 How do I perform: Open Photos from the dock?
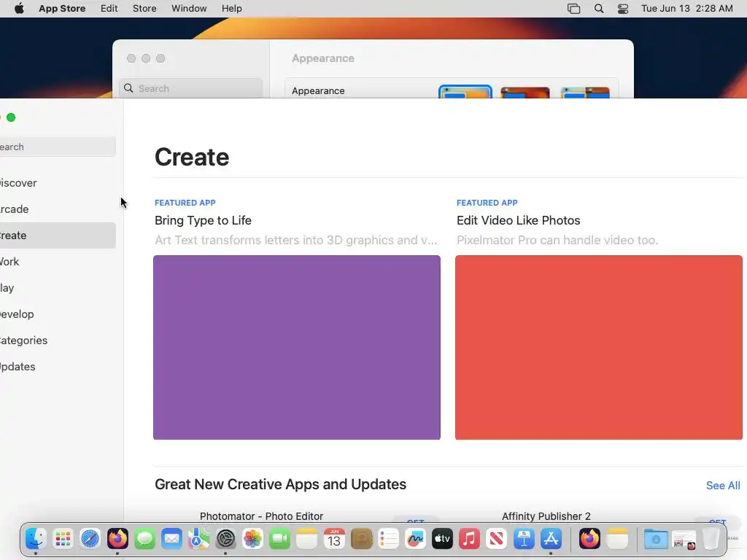pos(252,539)
